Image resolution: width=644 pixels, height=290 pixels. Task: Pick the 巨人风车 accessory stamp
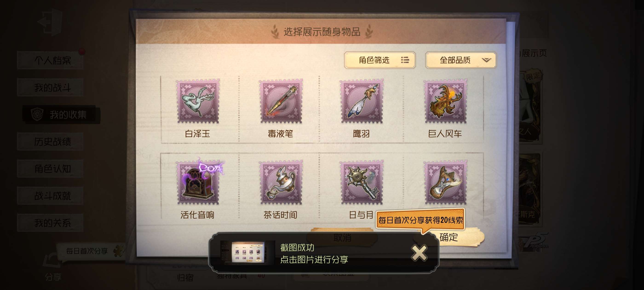(445, 101)
